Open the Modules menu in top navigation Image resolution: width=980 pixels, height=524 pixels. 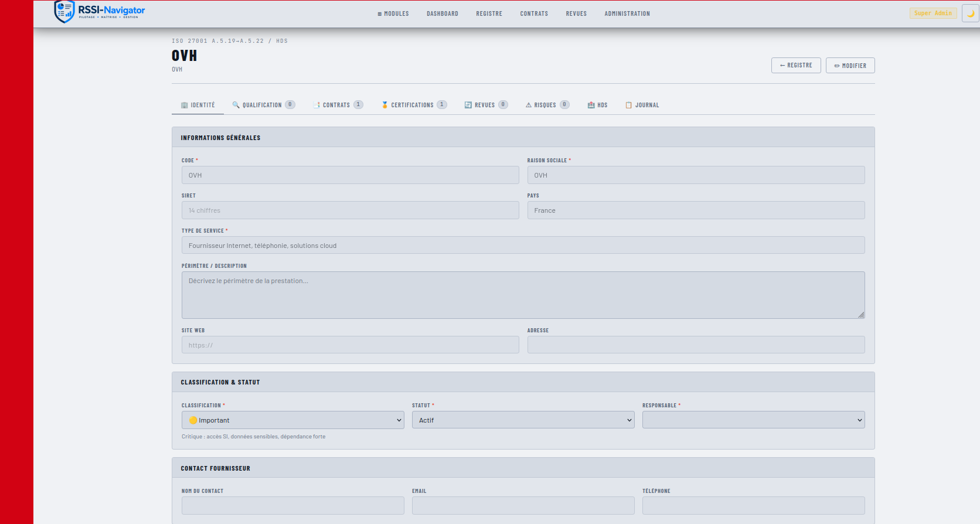point(393,13)
